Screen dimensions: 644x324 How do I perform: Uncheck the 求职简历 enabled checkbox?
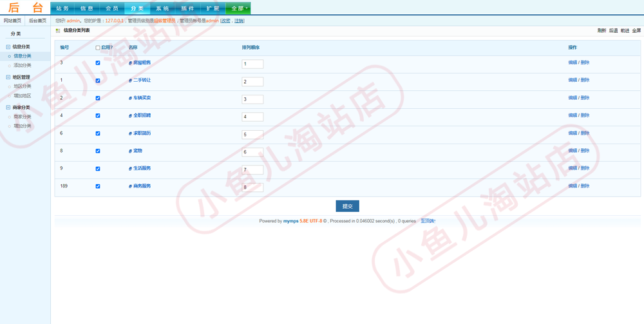click(98, 133)
